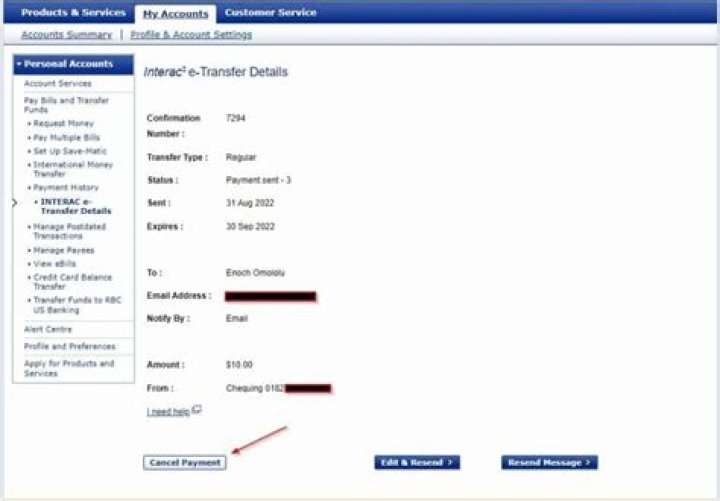720x501 pixels.
Task: Click the I need help link
Action: [167, 411]
